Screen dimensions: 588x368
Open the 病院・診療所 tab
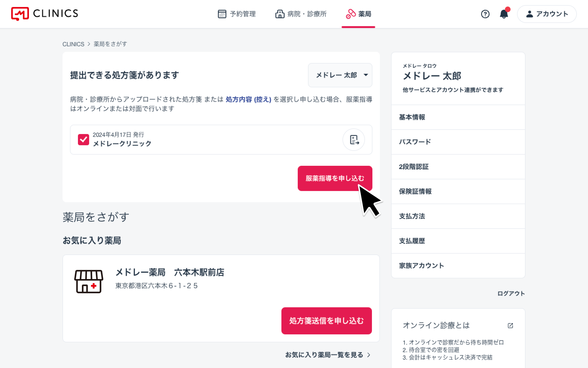[x=301, y=14]
